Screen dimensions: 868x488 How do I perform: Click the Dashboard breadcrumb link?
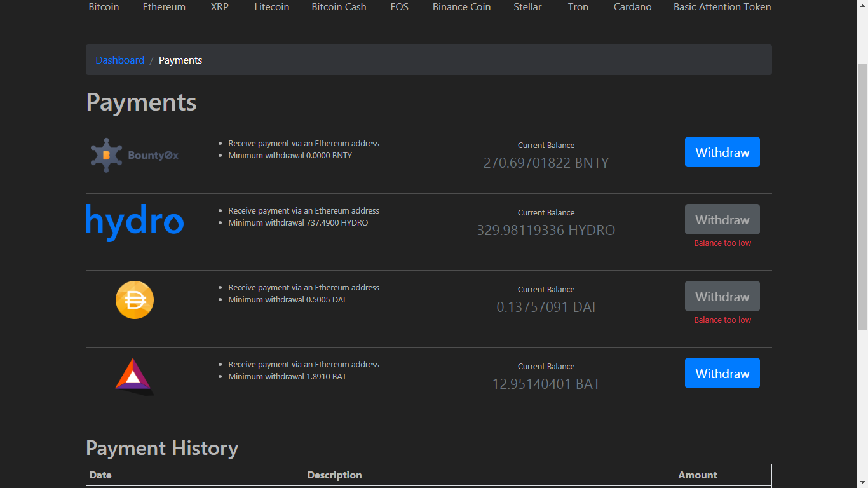coord(120,60)
